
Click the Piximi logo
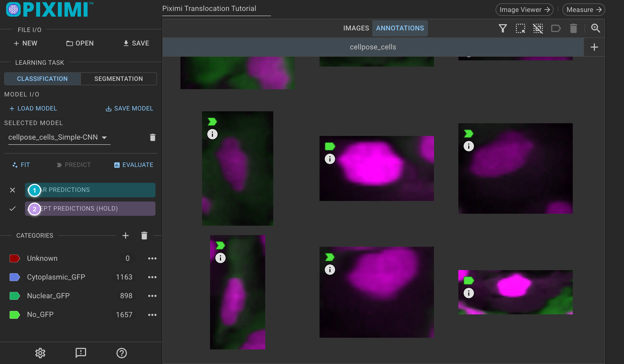click(x=49, y=10)
